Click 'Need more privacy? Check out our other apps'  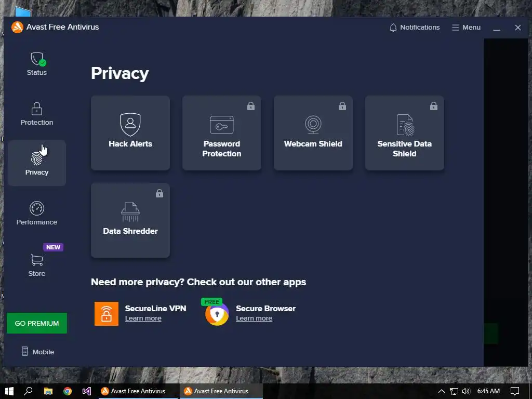coord(198,282)
